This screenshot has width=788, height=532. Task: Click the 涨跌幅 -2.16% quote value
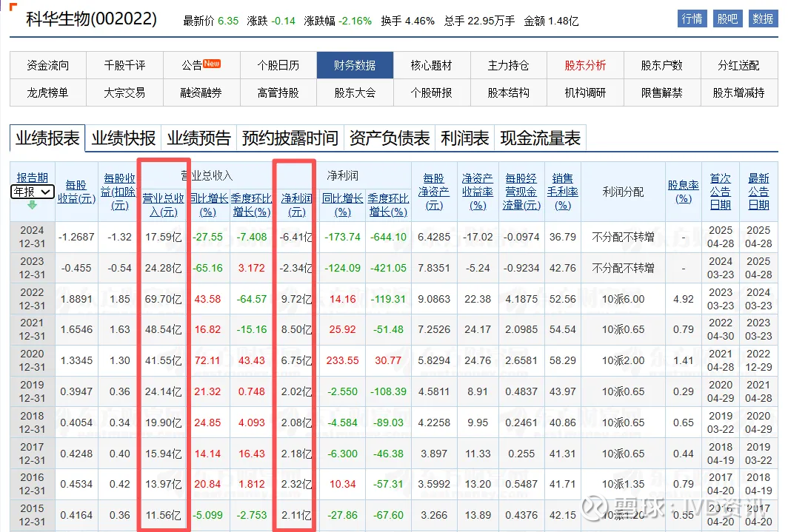[355, 21]
